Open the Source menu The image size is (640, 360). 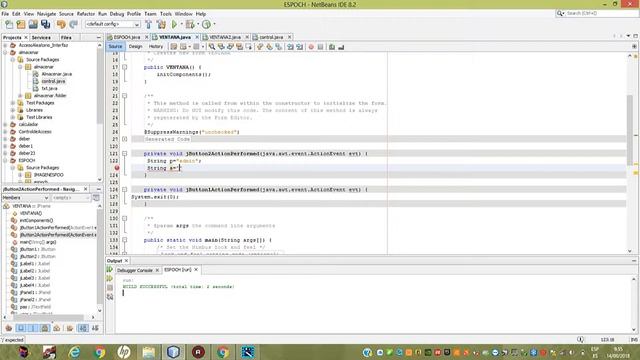tap(66, 14)
